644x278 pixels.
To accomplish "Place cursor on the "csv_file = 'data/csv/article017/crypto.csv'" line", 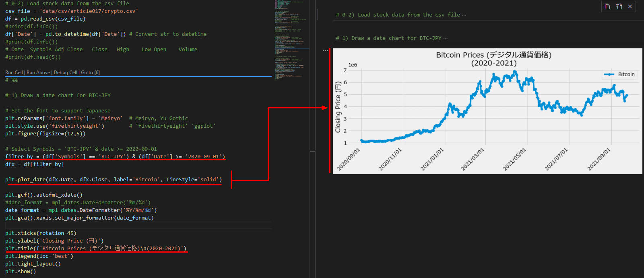I will tap(72, 11).
